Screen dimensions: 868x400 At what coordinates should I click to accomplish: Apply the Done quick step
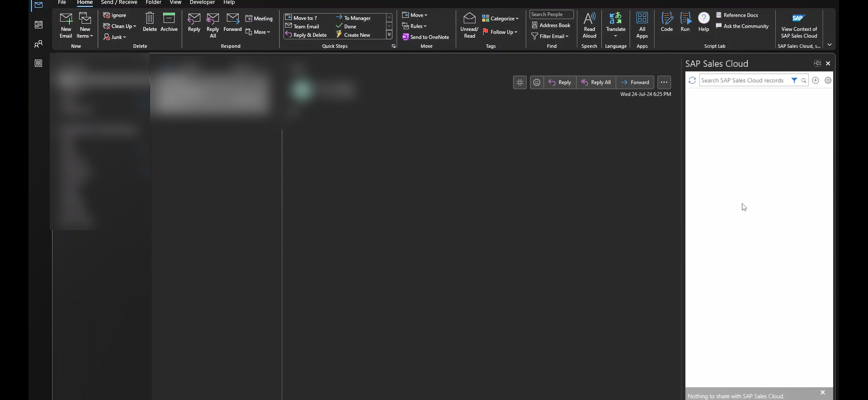tap(346, 26)
